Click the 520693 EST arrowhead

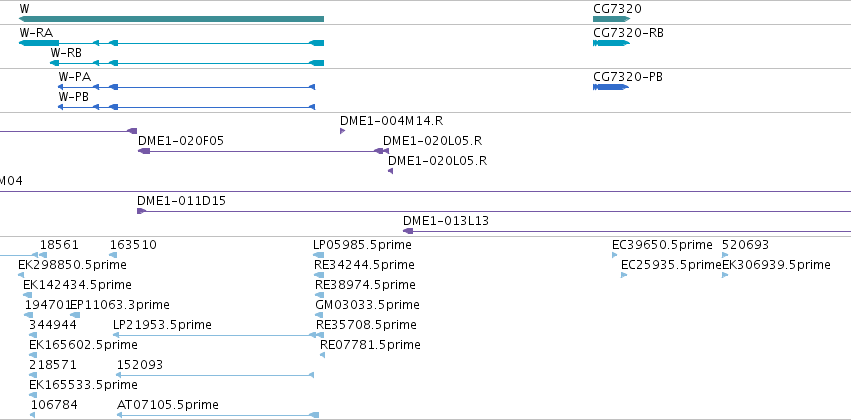click(x=725, y=255)
